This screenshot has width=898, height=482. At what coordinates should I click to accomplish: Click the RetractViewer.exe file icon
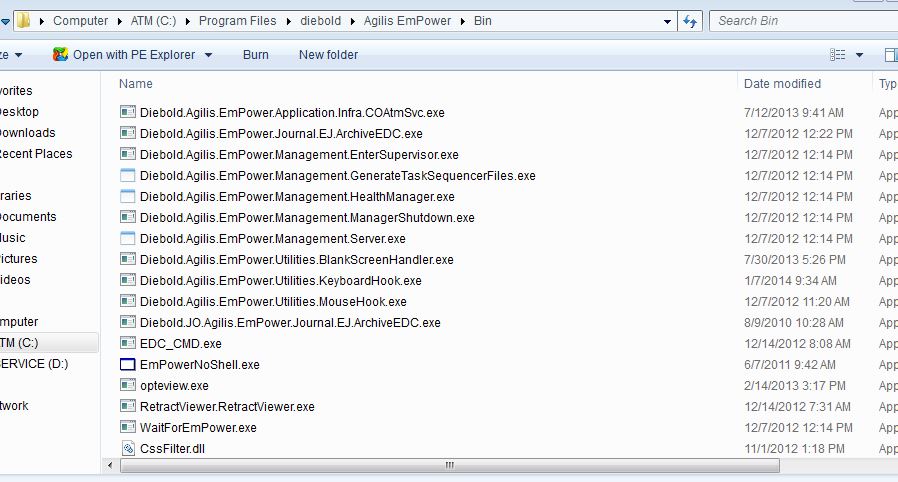coord(128,406)
